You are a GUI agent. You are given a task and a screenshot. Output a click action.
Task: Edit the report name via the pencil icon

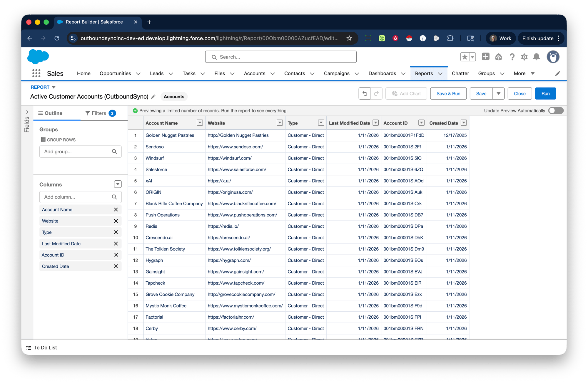click(154, 96)
